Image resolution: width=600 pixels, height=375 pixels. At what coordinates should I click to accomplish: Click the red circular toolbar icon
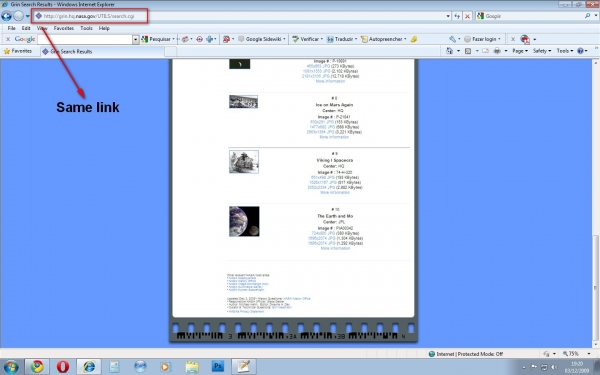point(199,39)
